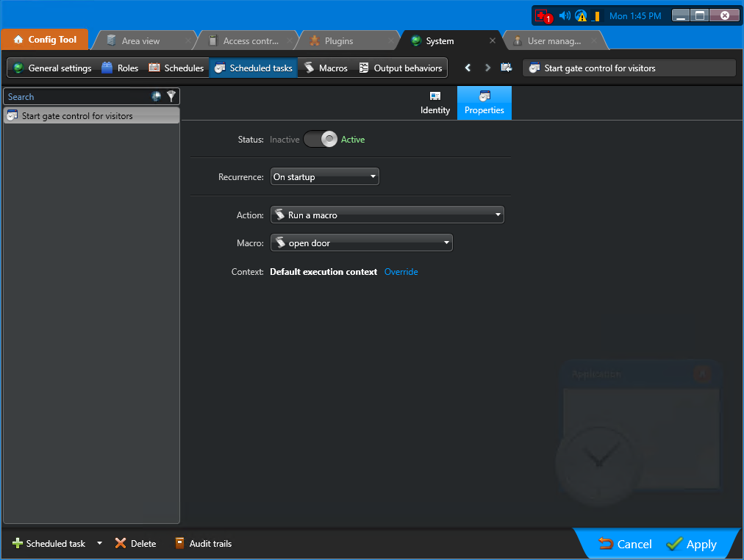Click the filter icon in search bar

pyautogui.click(x=171, y=96)
